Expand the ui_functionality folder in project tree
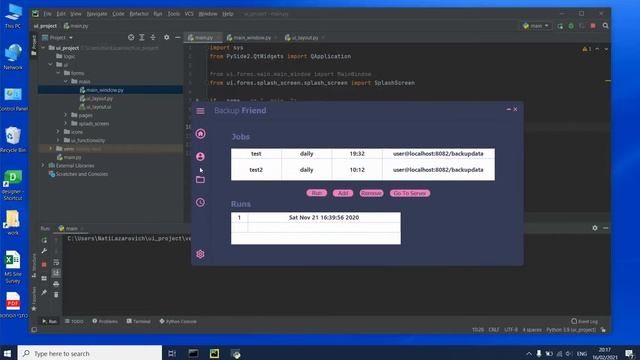 [x=58, y=140]
